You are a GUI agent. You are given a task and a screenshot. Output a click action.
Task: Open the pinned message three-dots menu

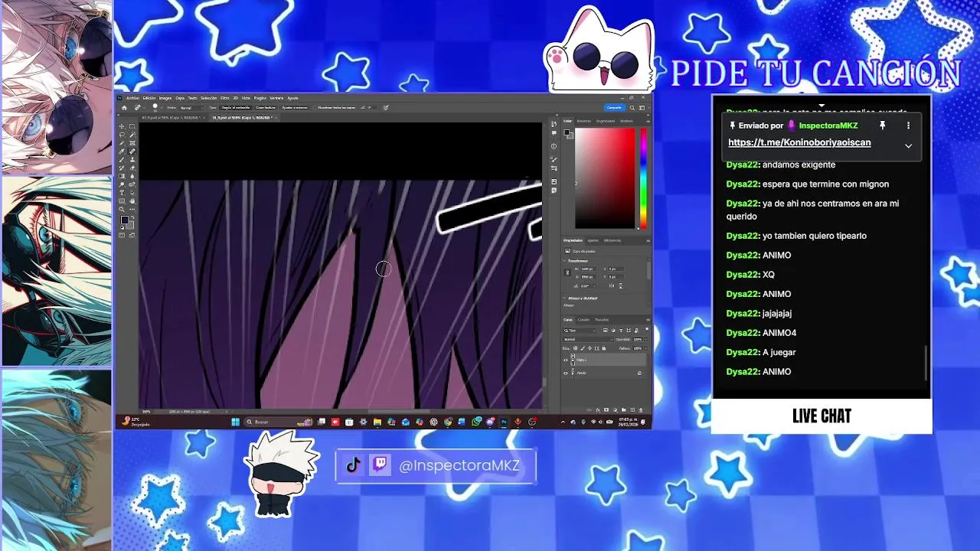click(x=908, y=126)
